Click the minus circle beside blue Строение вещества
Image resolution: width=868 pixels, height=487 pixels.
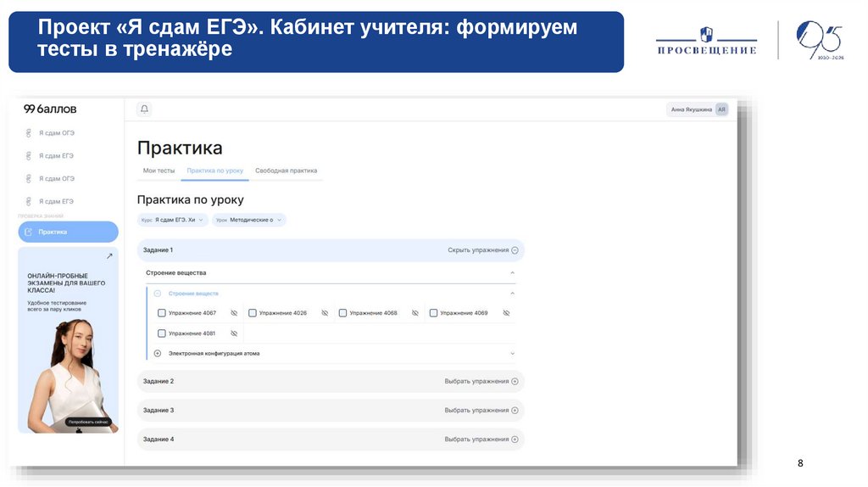[x=157, y=294]
